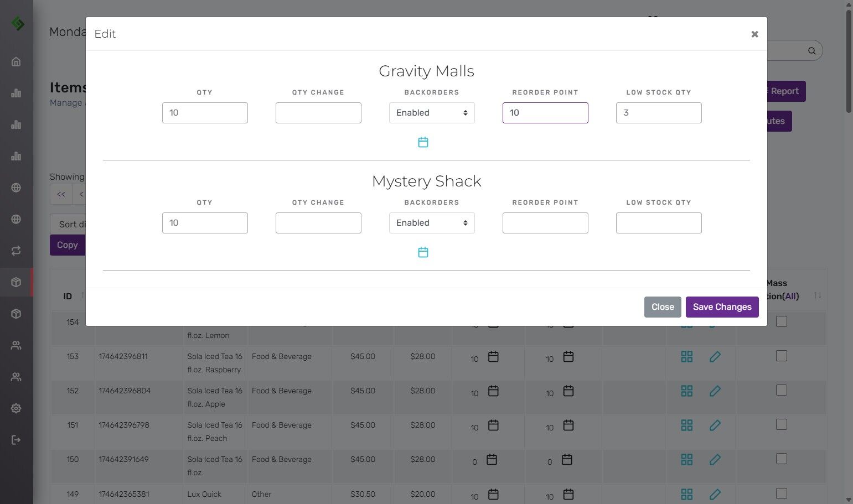
Task: Close the Edit dialog with the X
Action: click(754, 34)
